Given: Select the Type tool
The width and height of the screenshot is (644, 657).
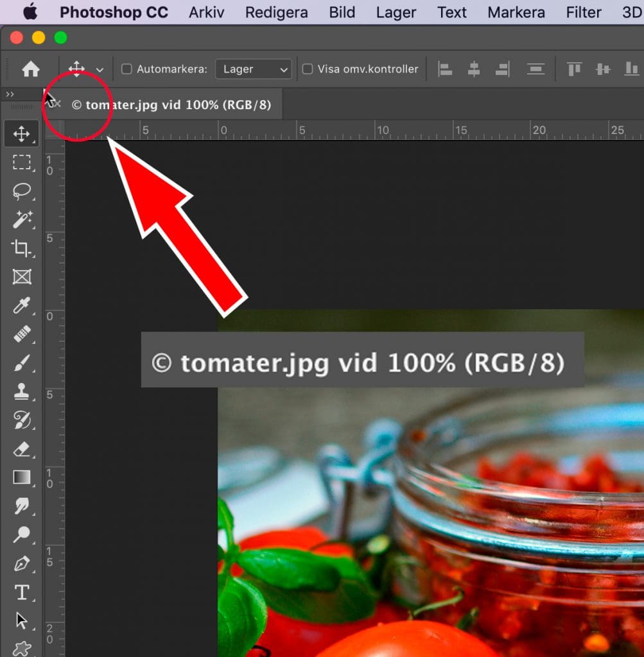Looking at the screenshot, I should point(21,592).
